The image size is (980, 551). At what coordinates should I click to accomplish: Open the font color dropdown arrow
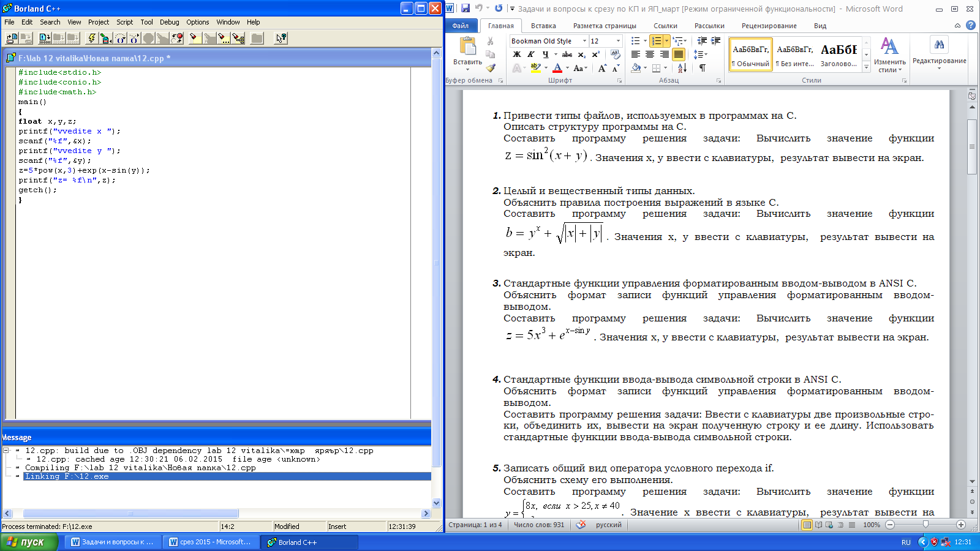point(567,68)
